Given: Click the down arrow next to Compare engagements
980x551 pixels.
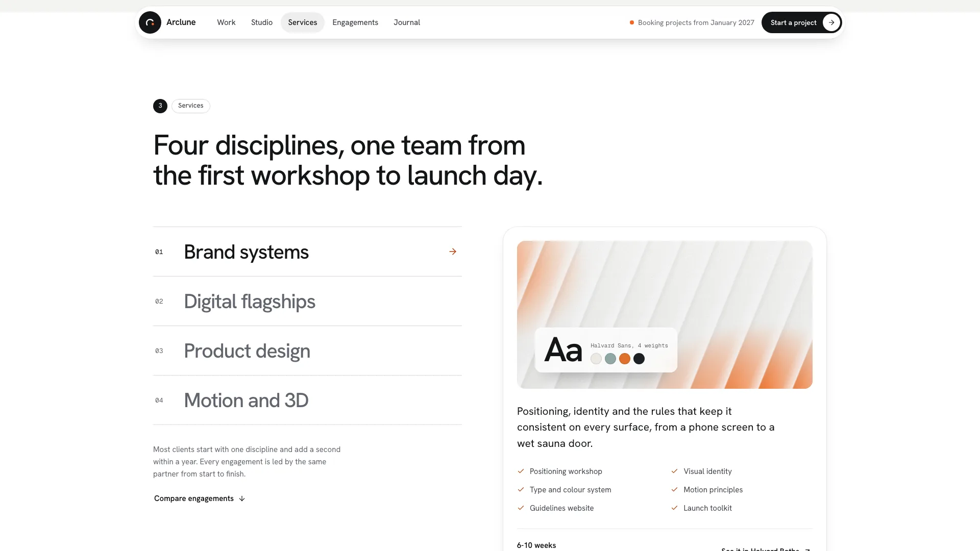Looking at the screenshot, I should click(242, 498).
